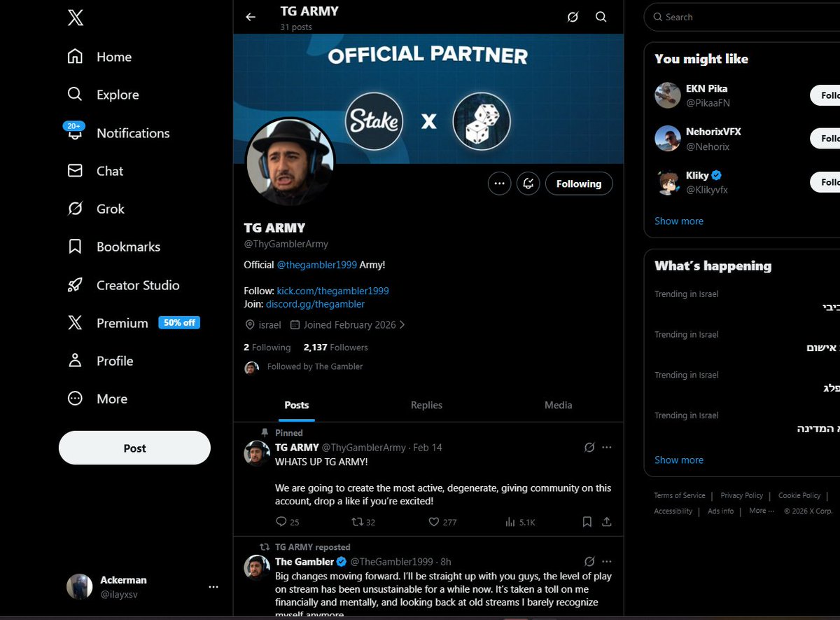This screenshot has height=620, width=840.
Task: Click the israel location text
Action: [269, 325]
